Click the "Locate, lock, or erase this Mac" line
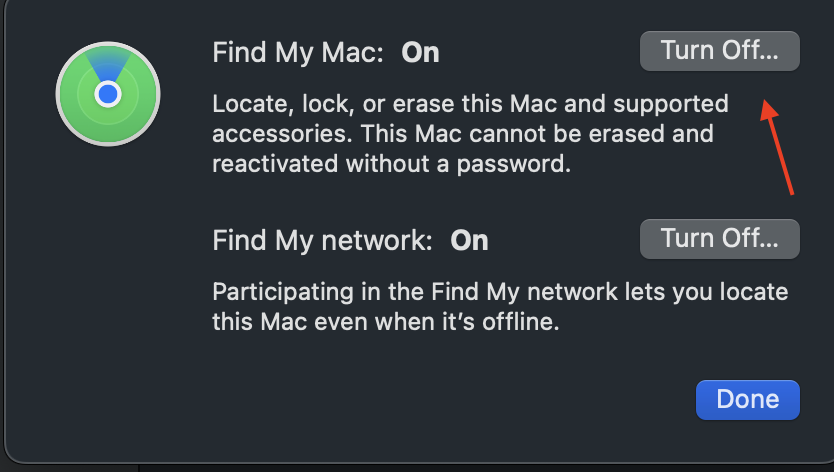The image size is (834, 472). coord(470,104)
